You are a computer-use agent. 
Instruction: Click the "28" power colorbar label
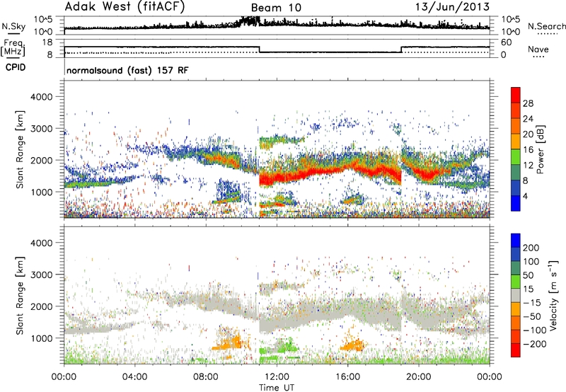coord(528,103)
